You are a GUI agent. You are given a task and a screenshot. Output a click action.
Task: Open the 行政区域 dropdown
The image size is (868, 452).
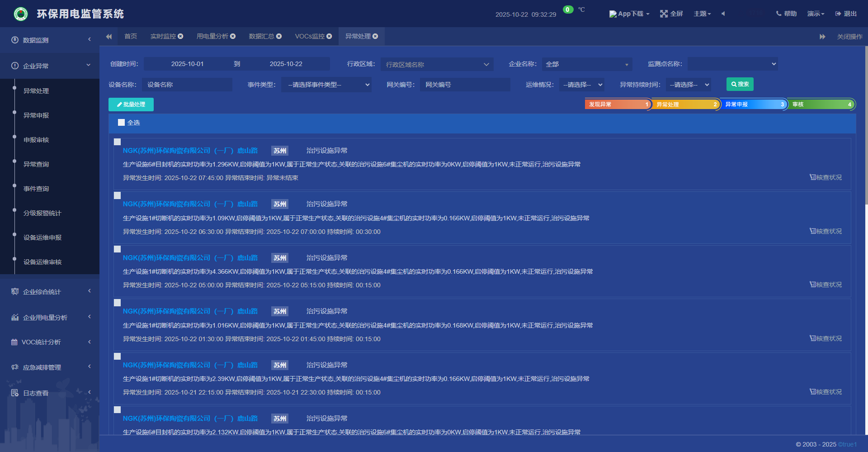click(437, 64)
